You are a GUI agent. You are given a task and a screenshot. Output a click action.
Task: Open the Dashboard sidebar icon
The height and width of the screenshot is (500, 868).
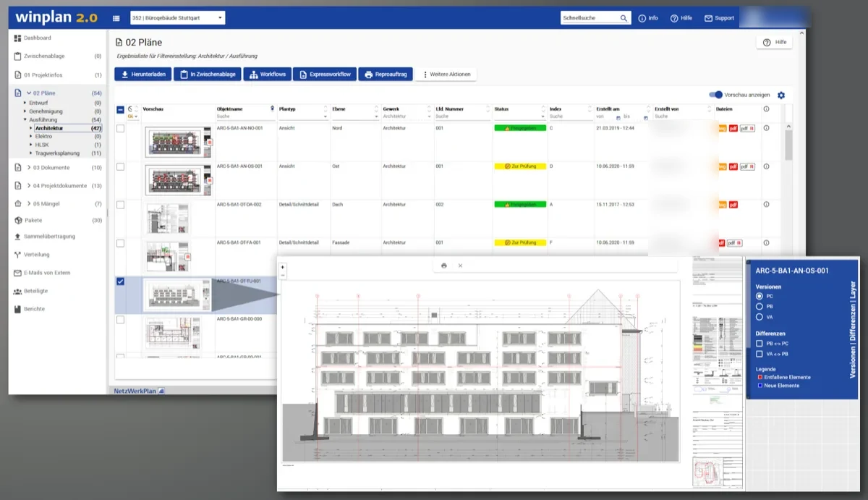tap(17, 38)
